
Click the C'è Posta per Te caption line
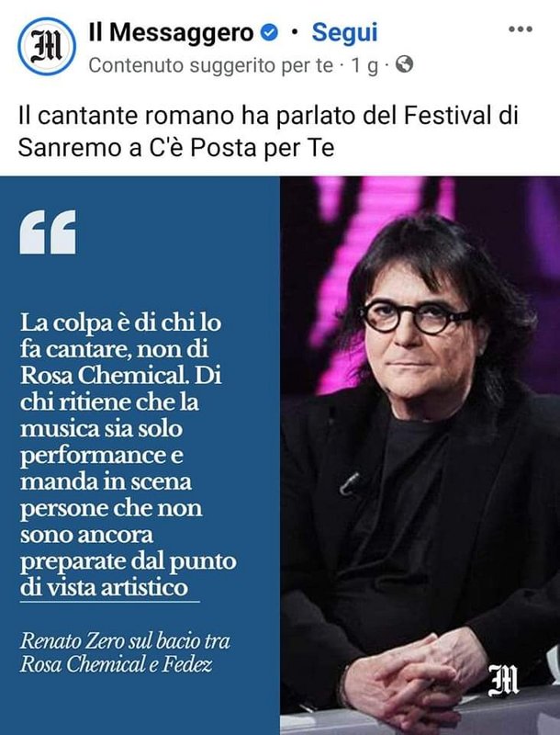click(176, 148)
